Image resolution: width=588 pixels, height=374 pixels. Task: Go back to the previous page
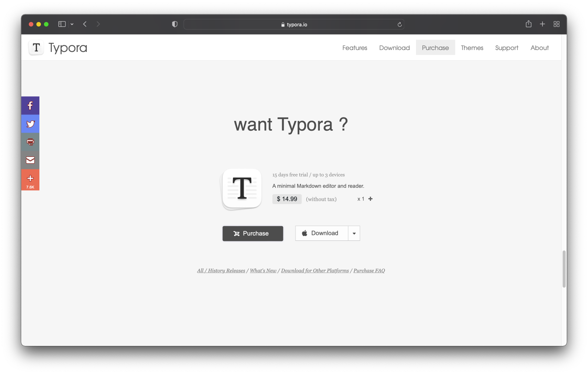(x=85, y=24)
